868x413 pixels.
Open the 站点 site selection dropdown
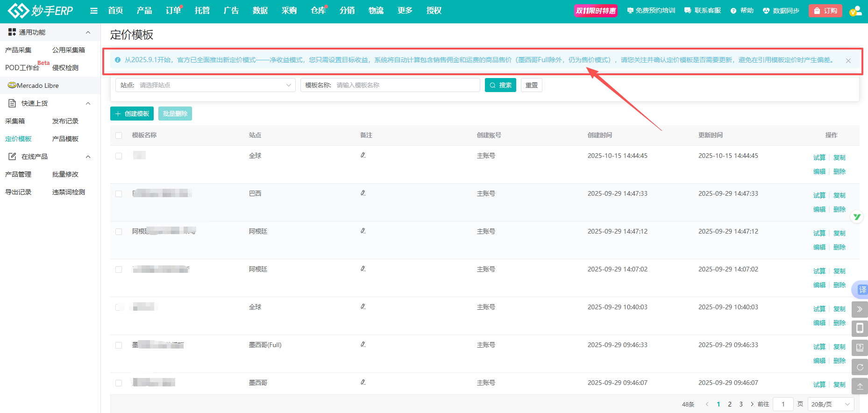pos(206,85)
